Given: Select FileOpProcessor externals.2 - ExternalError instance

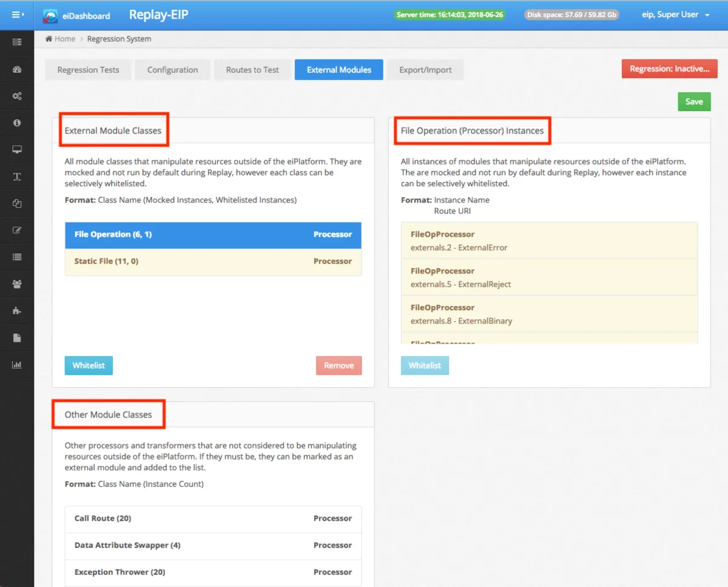Looking at the screenshot, I should pyautogui.click(x=549, y=240).
